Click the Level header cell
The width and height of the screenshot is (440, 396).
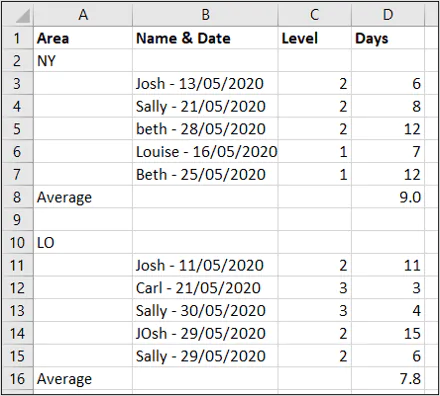pyautogui.click(x=314, y=38)
